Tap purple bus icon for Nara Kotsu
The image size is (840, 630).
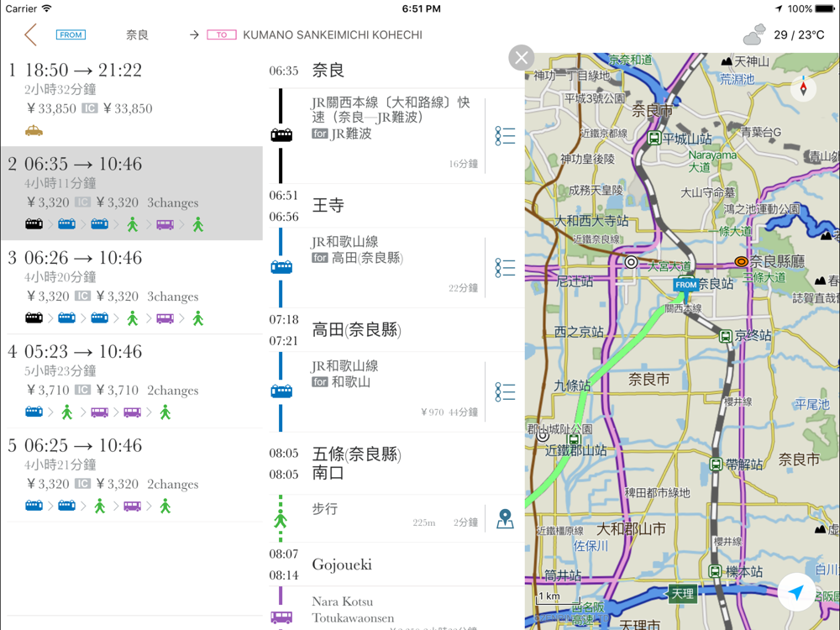281,617
